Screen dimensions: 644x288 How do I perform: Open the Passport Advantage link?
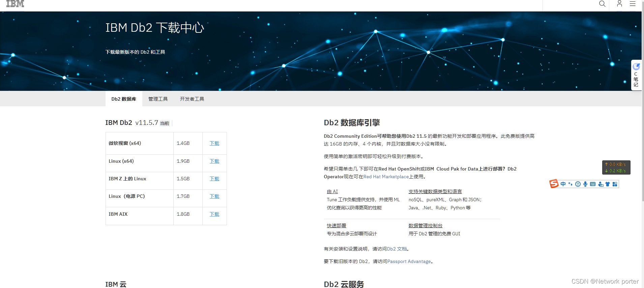pyautogui.click(x=409, y=261)
